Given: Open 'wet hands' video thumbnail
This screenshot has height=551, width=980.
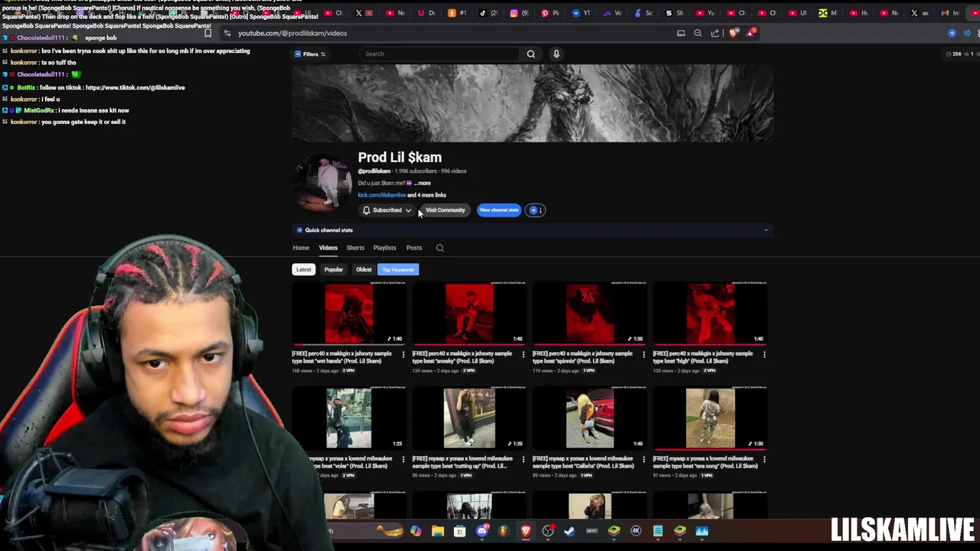Looking at the screenshot, I should [x=349, y=314].
